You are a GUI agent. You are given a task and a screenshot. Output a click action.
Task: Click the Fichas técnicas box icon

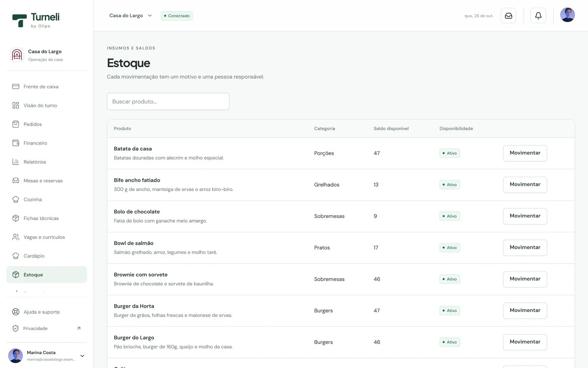pos(15,218)
